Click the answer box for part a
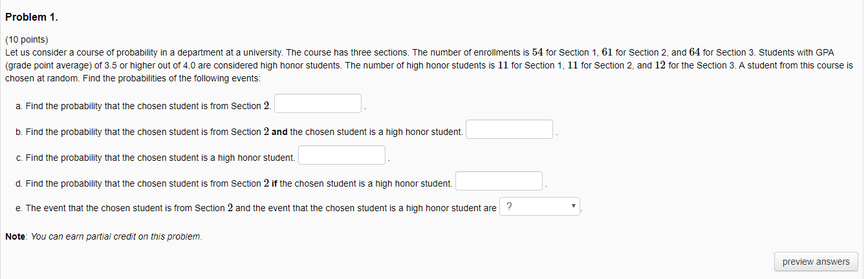 [x=318, y=103]
